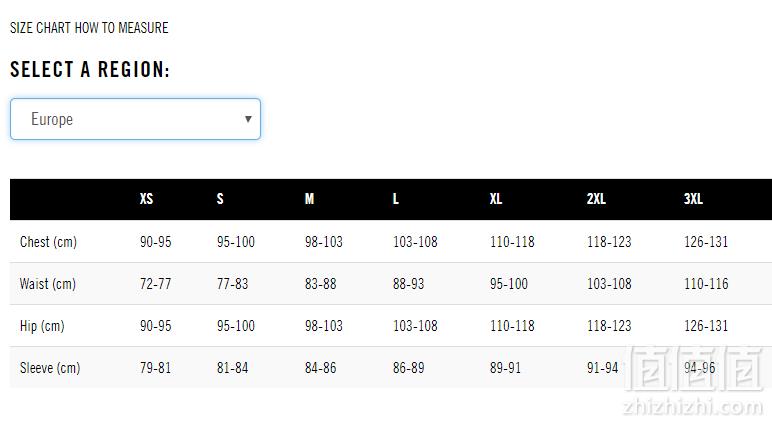Click the M column header
Image resolution: width=772 pixels, height=424 pixels.
tap(309, 199)
